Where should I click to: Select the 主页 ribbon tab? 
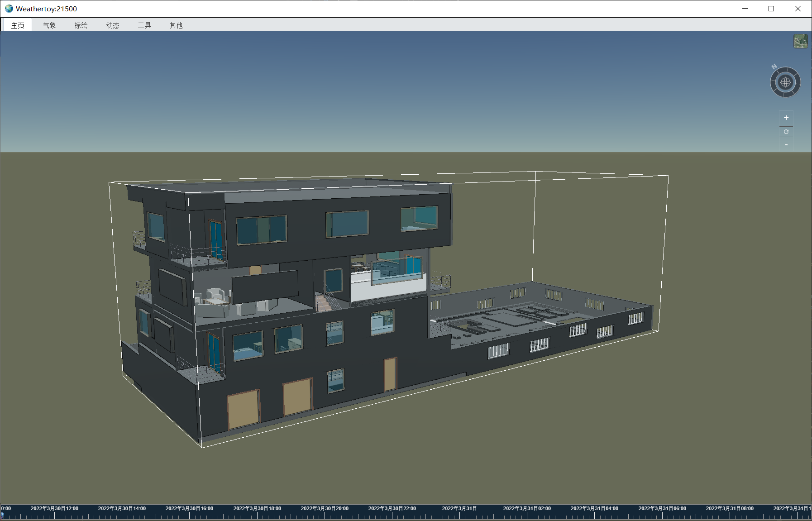17,25
